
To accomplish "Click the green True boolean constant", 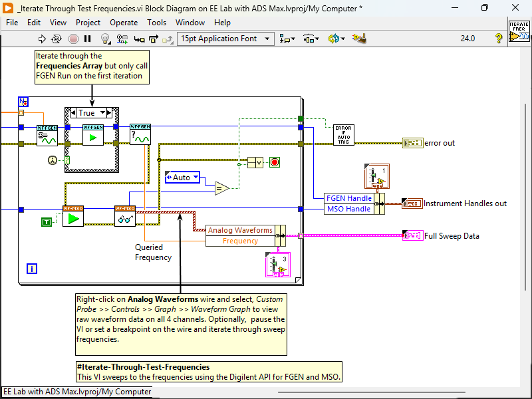I will click(47, 222).
